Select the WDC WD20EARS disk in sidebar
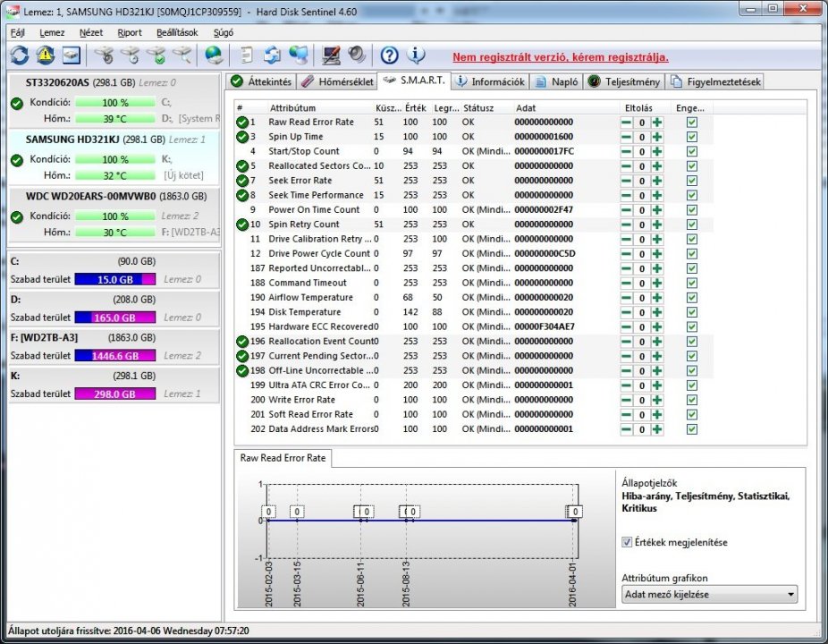The width and height of the screenshot is (828, 644). [x=90, y=196]
